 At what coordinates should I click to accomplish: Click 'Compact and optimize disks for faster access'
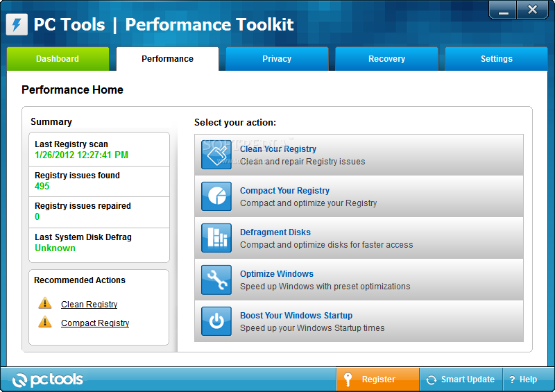click(326, 245)
